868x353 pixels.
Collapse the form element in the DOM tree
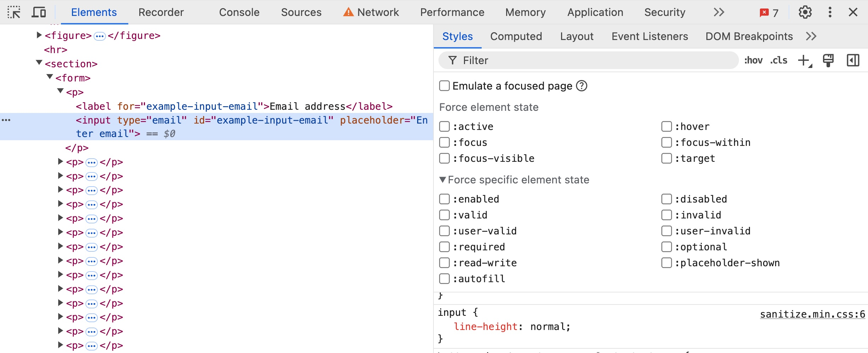pyautogui.click(x=50, y=78)
